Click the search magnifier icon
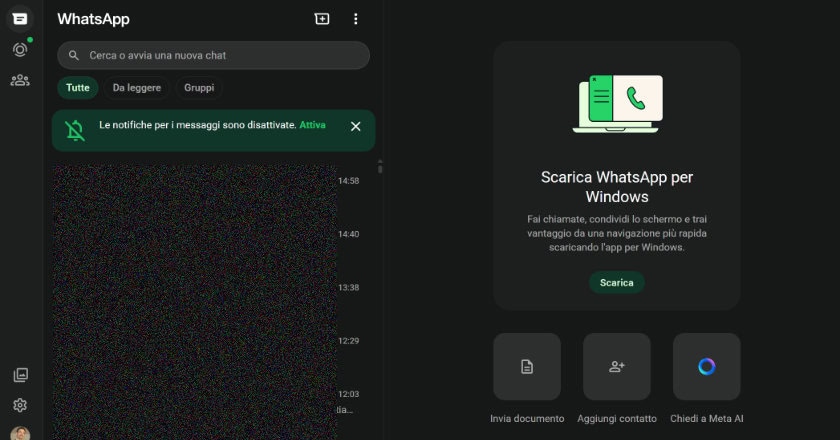The height and width of the screenshot is (440, 840). click(x=74, y=55)
